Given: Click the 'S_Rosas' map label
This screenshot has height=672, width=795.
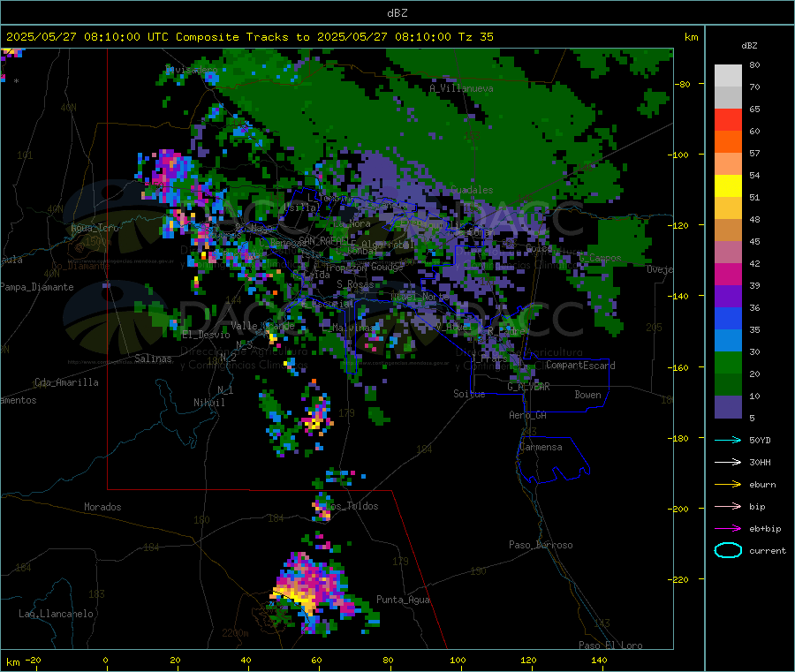Looking at the screenshot, I should tap(355, 284).
